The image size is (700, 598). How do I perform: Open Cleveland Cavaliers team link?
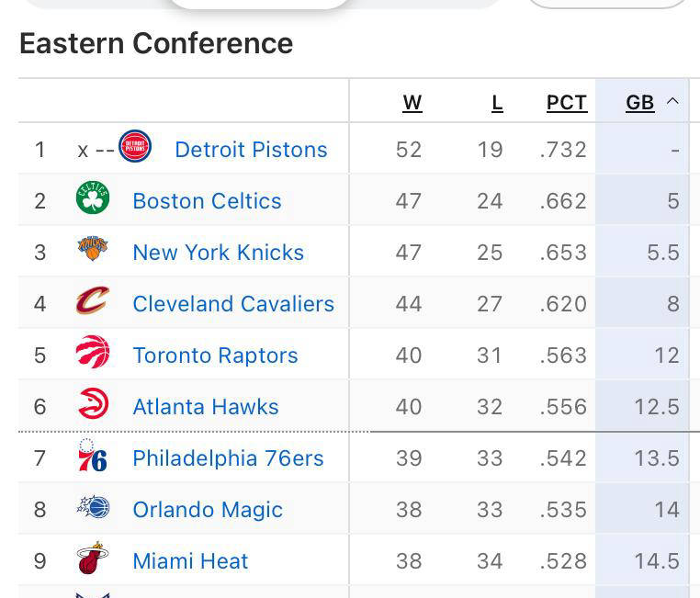(x=233, y=304)
